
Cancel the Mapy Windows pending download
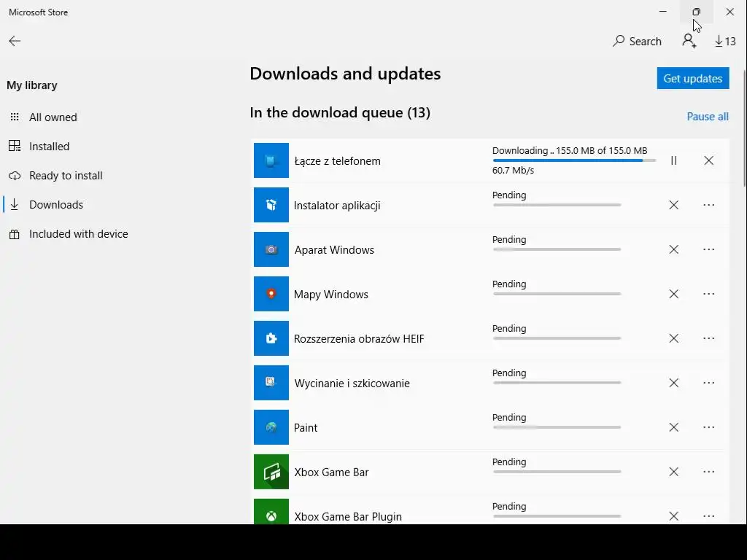coord(673,294)
